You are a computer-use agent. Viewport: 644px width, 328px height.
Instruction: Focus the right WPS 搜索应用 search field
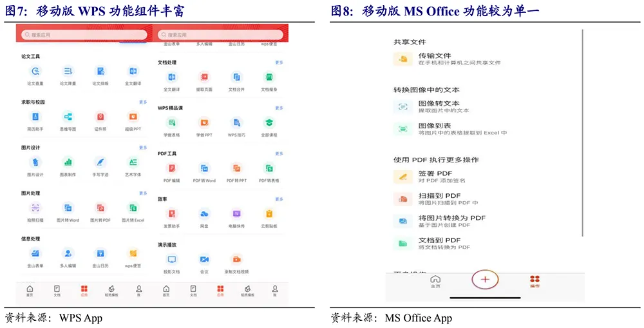(220, 35)
